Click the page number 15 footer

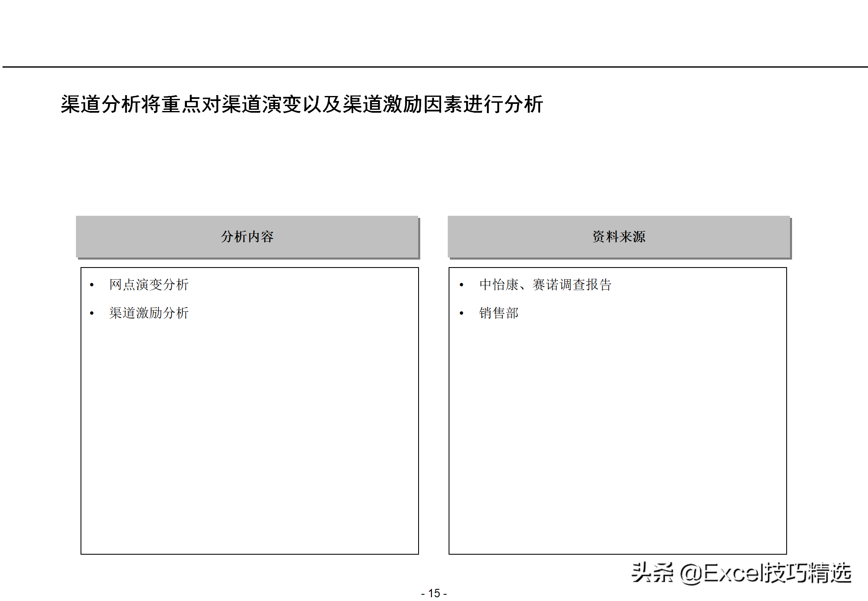point(434,593)
